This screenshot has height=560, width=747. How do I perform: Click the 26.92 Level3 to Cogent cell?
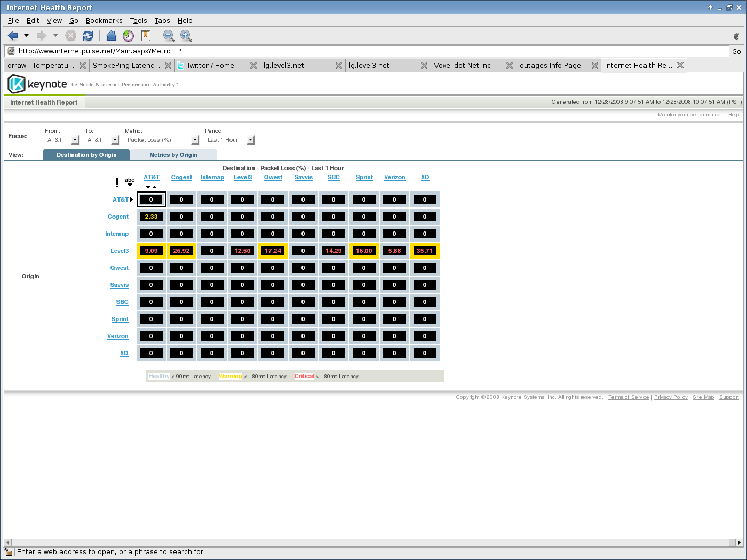[181, 251]
